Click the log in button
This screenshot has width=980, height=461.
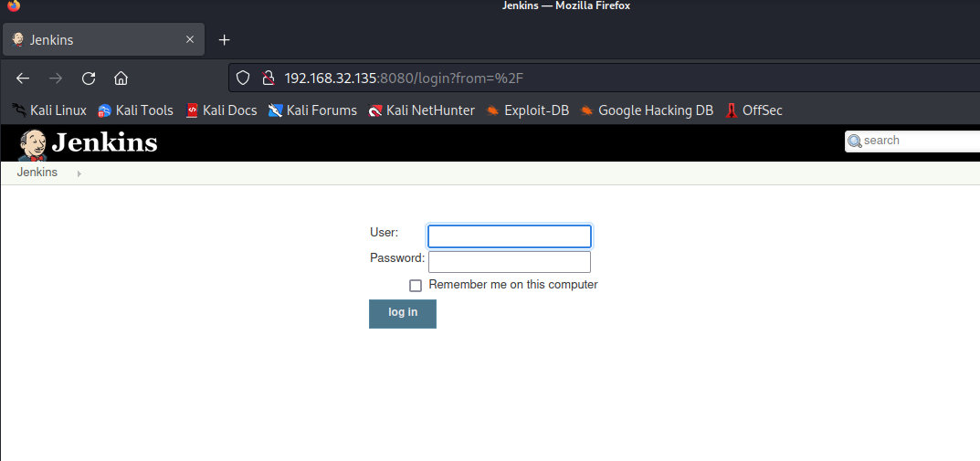pyautogui.click(x=403, y=314)
